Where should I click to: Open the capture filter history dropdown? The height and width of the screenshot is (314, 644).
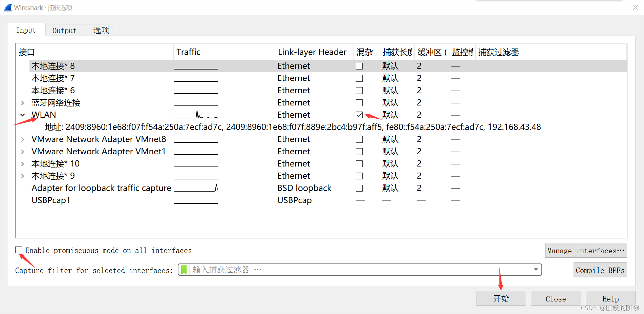(536, 270)
